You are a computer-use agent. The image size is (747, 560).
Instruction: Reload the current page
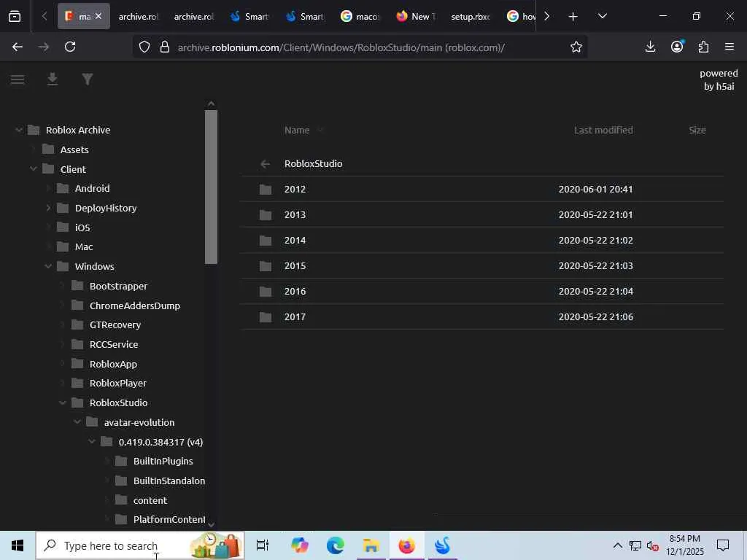coord(70,47)
